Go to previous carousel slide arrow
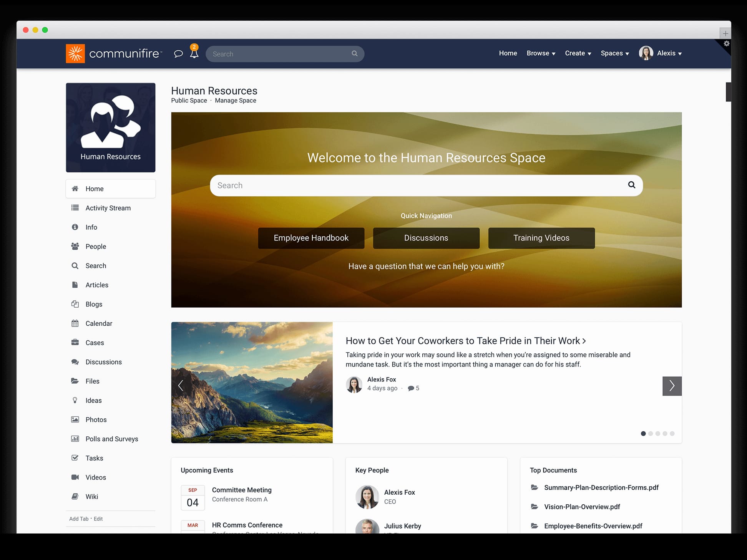Viewport: 747px width, 560px height. tap(181, 385)
